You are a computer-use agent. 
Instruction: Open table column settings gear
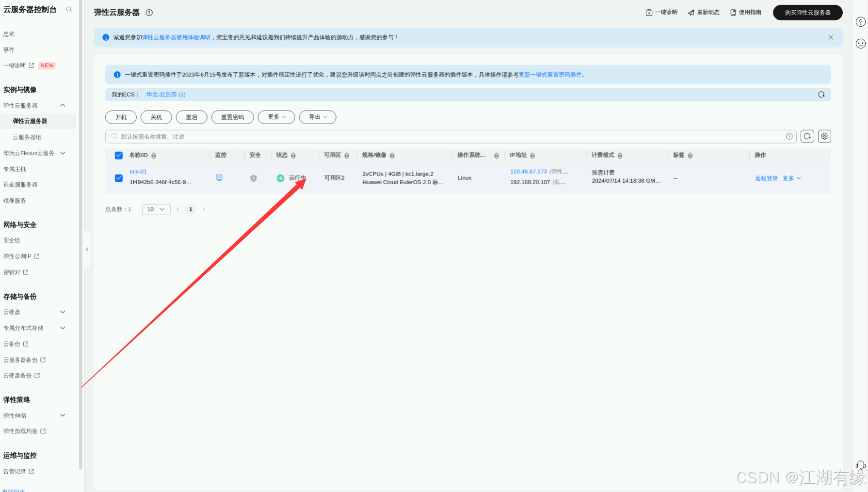(824, 136)
